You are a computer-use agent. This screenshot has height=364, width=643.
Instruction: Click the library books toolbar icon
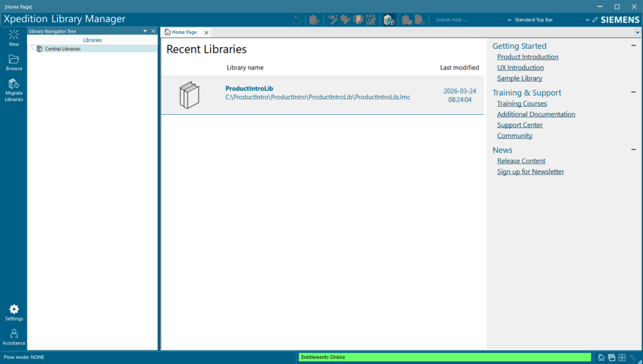[389, 19]
